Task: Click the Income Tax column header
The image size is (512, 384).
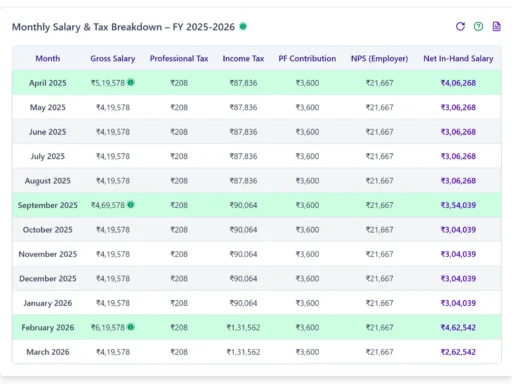Action: click(x=243, y=58)
